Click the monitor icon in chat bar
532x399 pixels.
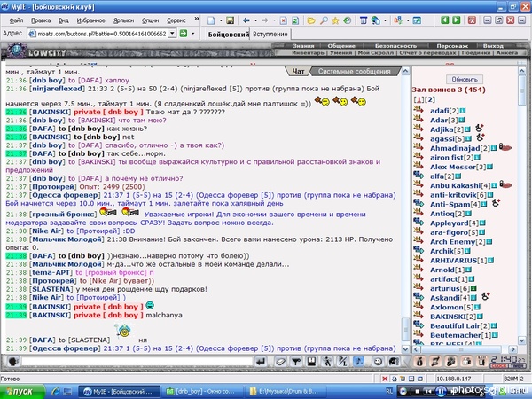tap(311, 362)
